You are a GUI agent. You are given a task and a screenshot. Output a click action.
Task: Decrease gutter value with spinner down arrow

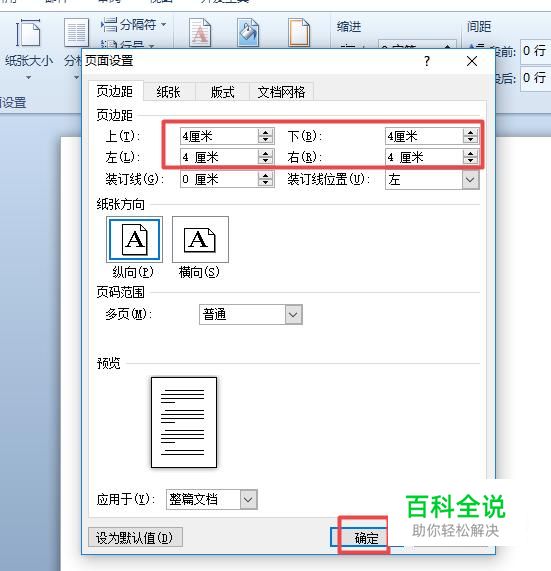(265, 183)
